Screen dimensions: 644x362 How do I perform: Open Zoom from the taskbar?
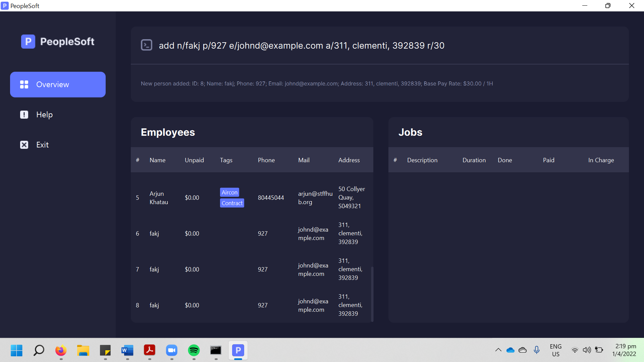(171, 351)
